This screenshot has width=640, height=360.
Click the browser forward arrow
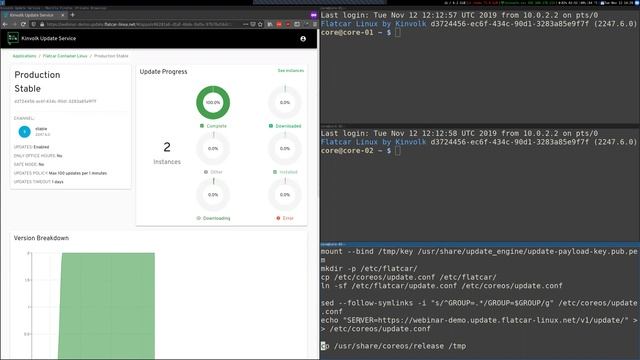(x=14, y=24)
